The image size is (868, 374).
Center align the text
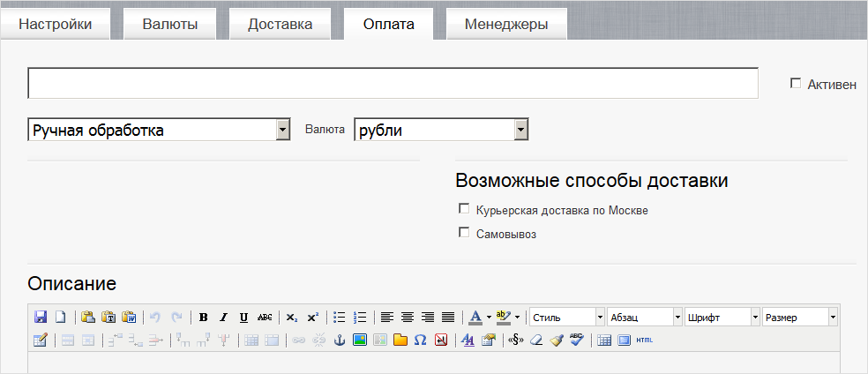pyautogui.click(x=407, y=317)
